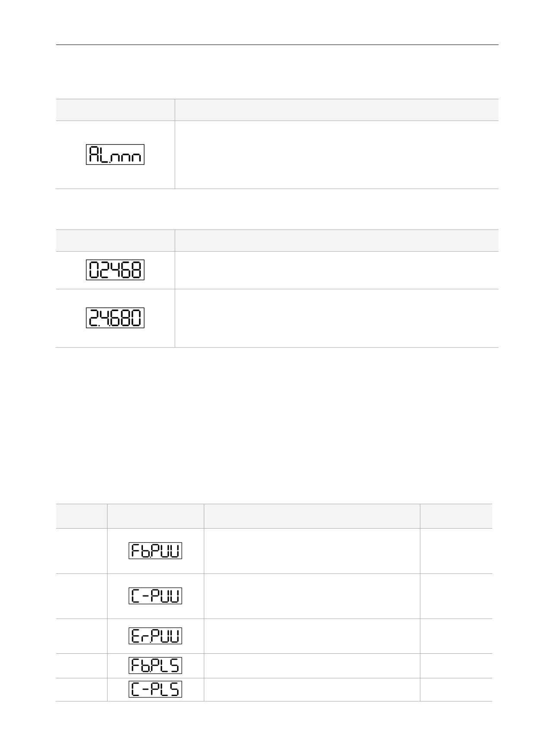The image size is (535, 756).
Task: Click the gray header cell above AL.nnn display
Action: click(115, 110)
